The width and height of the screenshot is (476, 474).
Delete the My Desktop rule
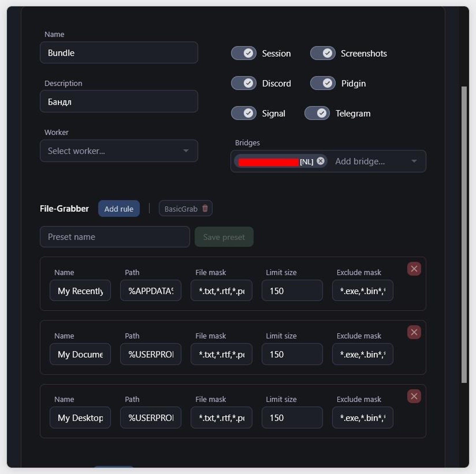[414, 396]
